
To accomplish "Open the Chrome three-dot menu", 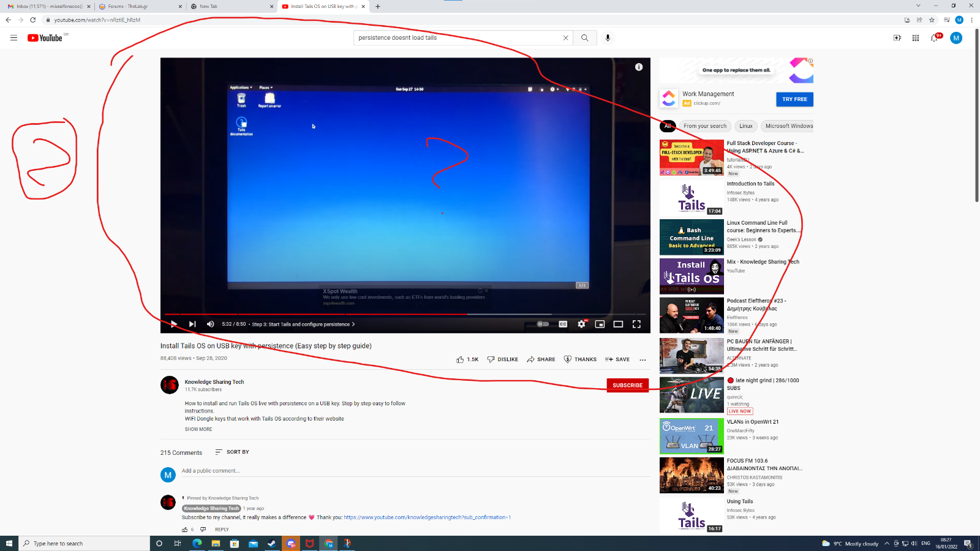I will click(x=971, y=20).
